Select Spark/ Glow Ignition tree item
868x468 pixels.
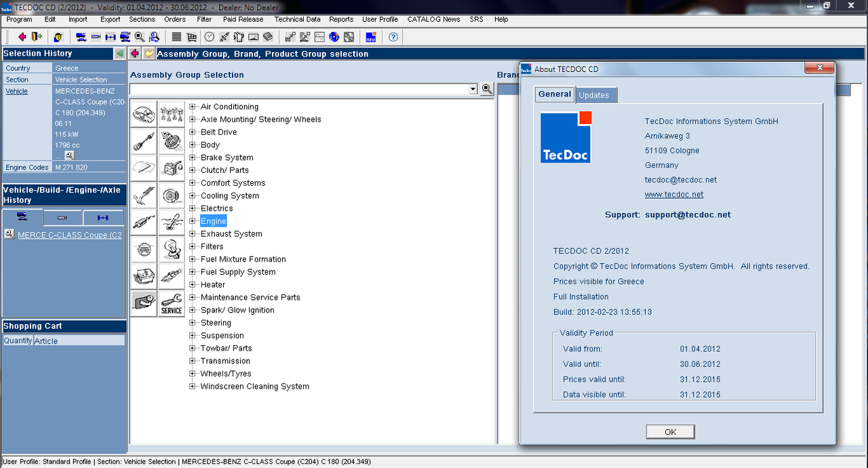(x=237, y=310)
